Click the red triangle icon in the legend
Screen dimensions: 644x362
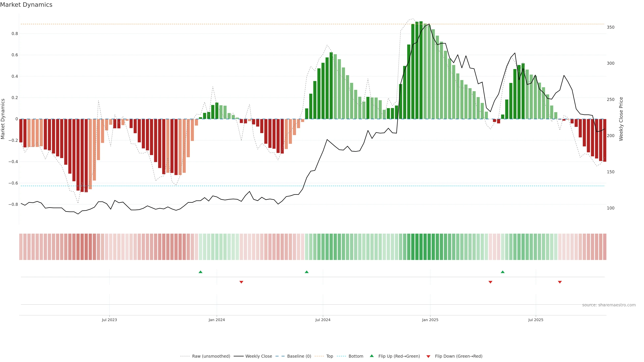[x=428, y=356]
